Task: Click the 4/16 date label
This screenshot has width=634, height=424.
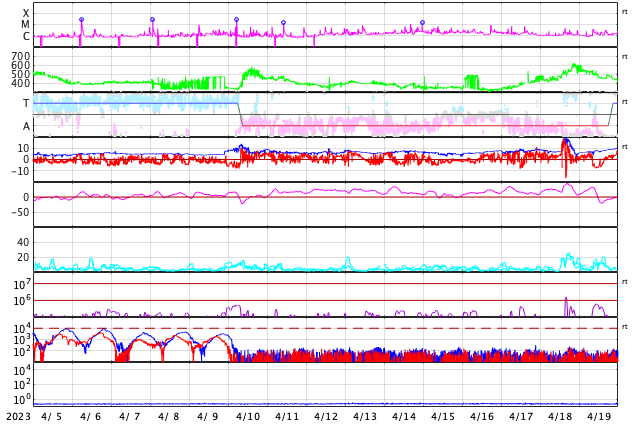Action: (482, 416)
